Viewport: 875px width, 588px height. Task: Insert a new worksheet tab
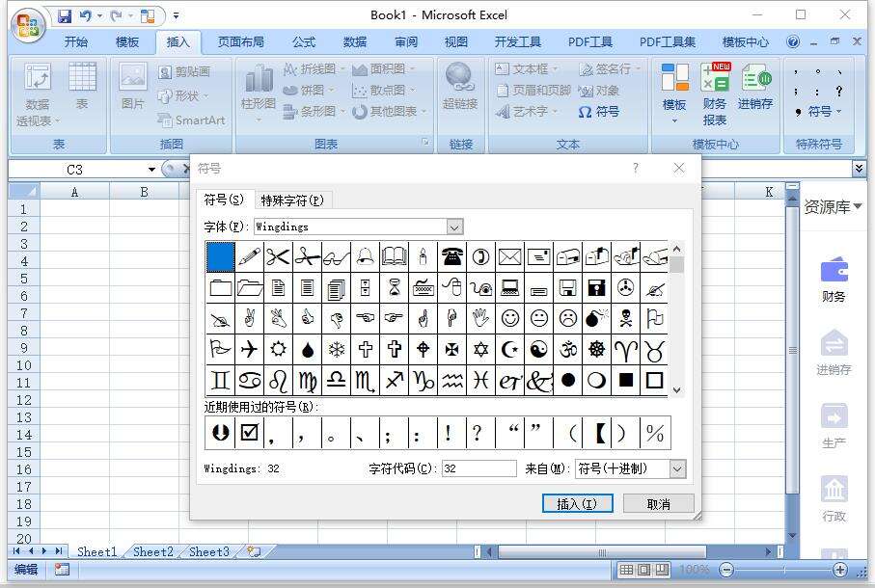point(254,551)
